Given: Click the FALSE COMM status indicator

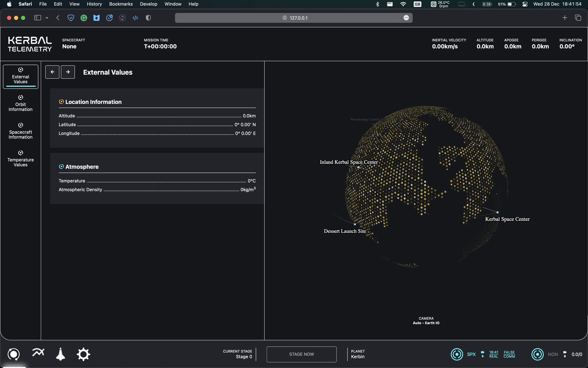Looking at the screenshot, I should pos(509,354).
